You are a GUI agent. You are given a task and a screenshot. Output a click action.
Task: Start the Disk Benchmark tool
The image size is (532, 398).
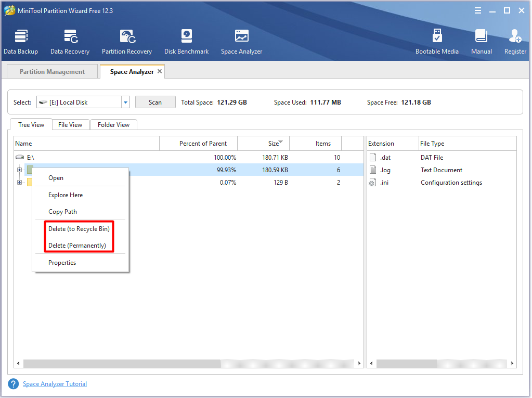pos(186,42)
